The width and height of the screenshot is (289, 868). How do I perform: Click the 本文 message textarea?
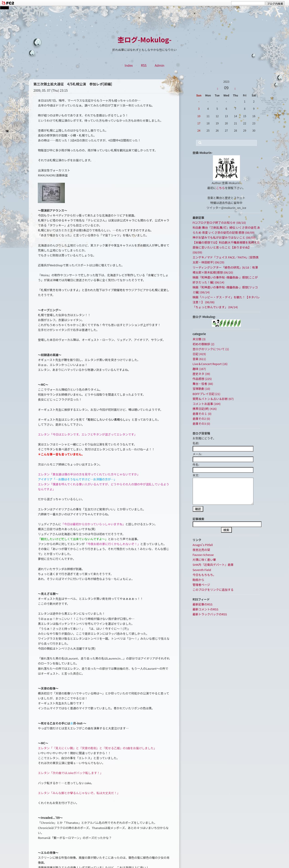(223, 491)
